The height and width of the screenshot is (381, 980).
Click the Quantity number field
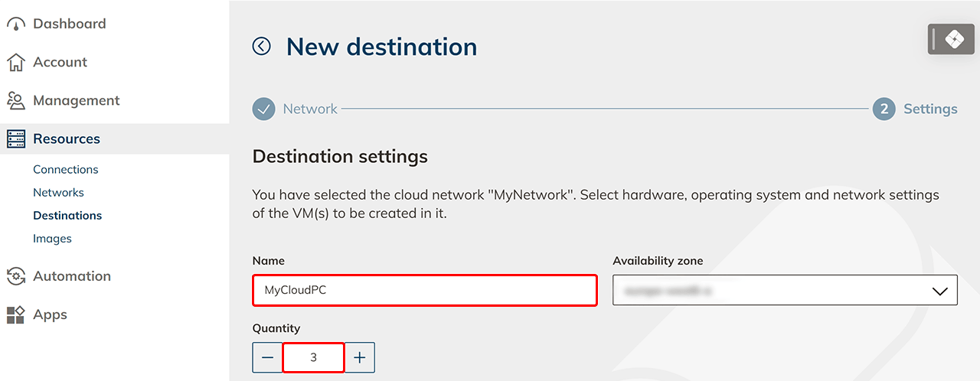coord(313,357)
